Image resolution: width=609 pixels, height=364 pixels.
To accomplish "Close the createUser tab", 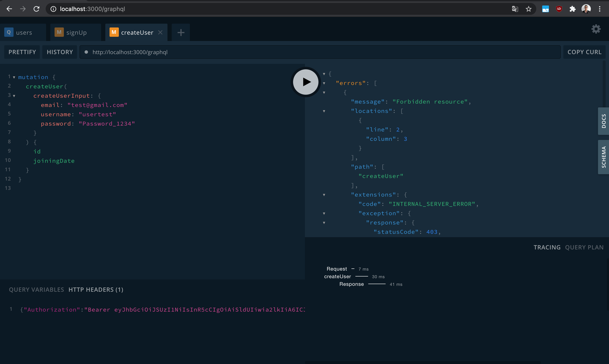I will tap(160, 32).
